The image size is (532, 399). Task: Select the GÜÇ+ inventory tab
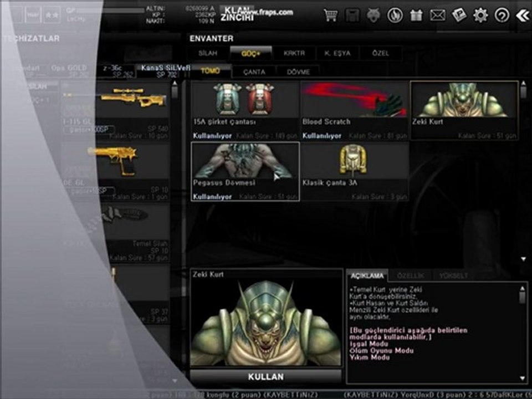click(x=250, y=53)
